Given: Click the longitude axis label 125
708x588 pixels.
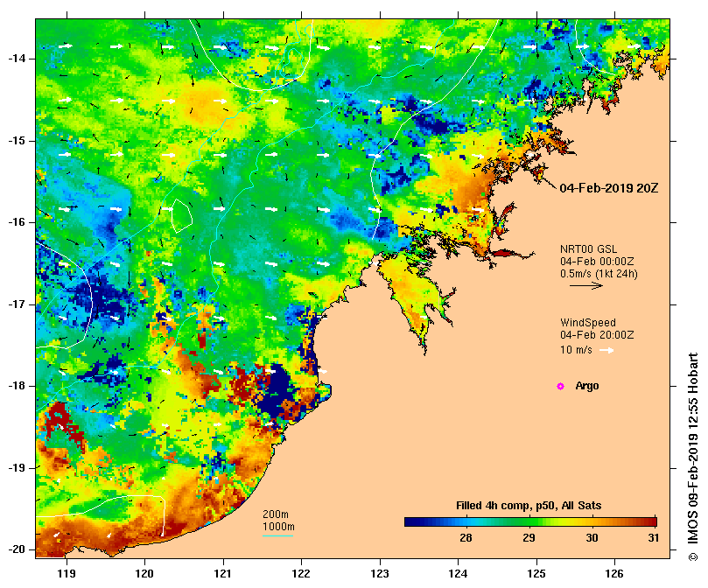Looking at the screenshot, I should [536, 574].
